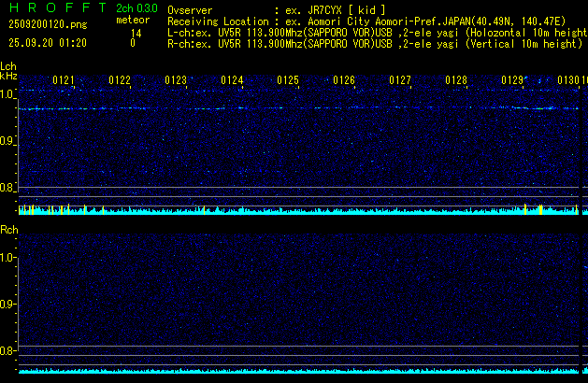Click the Rch channel label
The width and height of the screenshot is (588, 383).
coord(8,229)
